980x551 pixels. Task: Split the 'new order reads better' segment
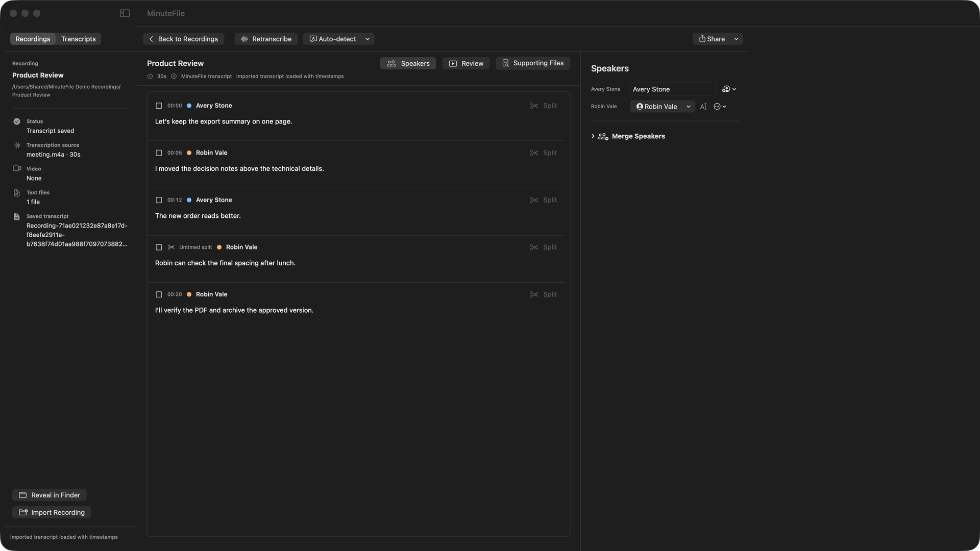[543, 200]
